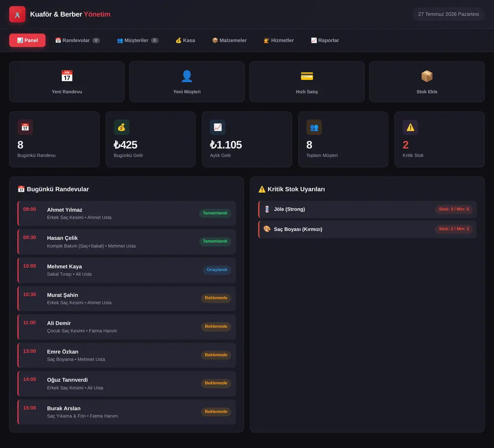
Task: Click the Yeni Müşteri label
Action: (x=187, y=92)
